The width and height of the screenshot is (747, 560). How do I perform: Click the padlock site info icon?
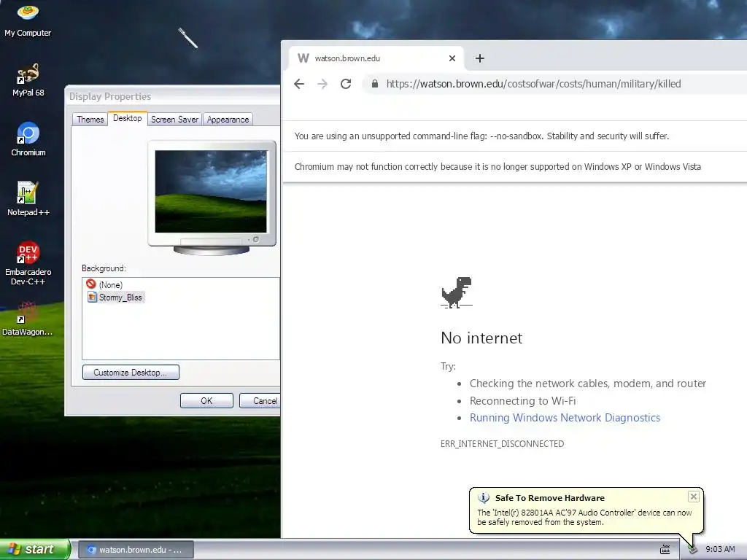click(375, 84)
